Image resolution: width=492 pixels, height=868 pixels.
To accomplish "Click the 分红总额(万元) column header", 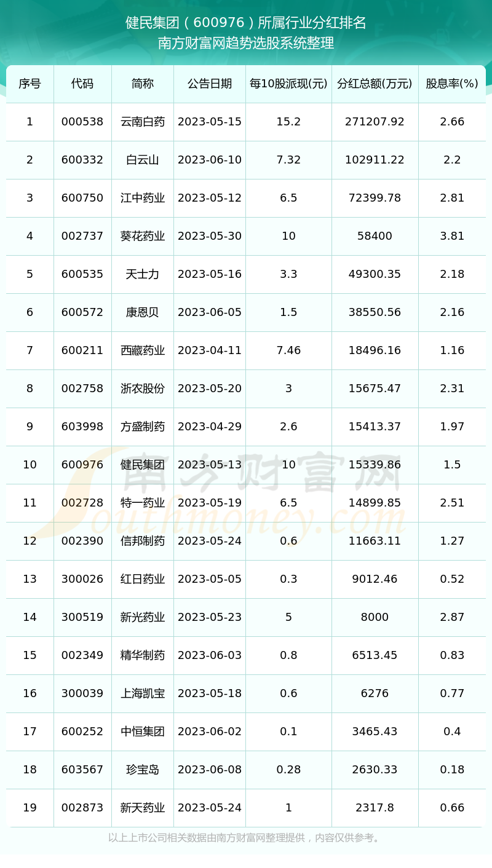I will [375, 84].
